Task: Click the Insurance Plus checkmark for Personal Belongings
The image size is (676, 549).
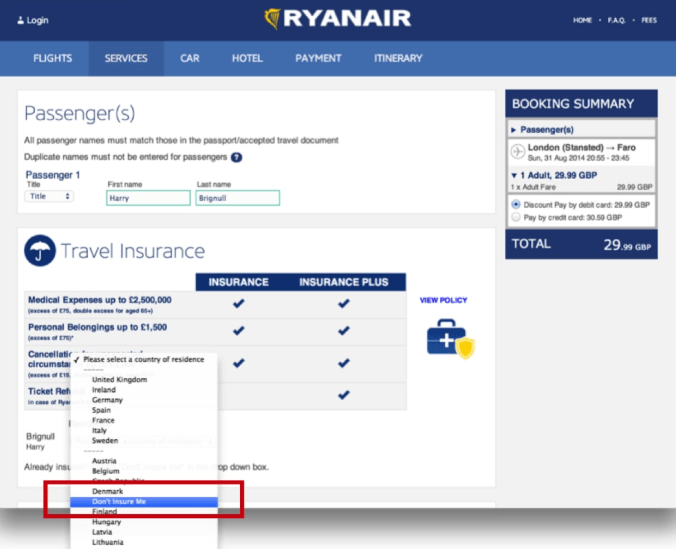Action: 344,331
